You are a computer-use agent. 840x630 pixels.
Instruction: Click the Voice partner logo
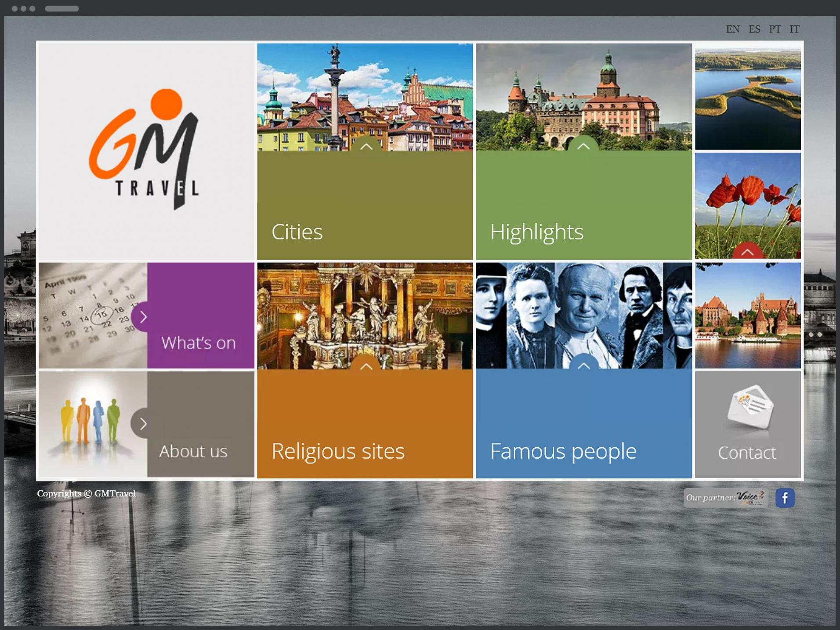click(750, 497)
